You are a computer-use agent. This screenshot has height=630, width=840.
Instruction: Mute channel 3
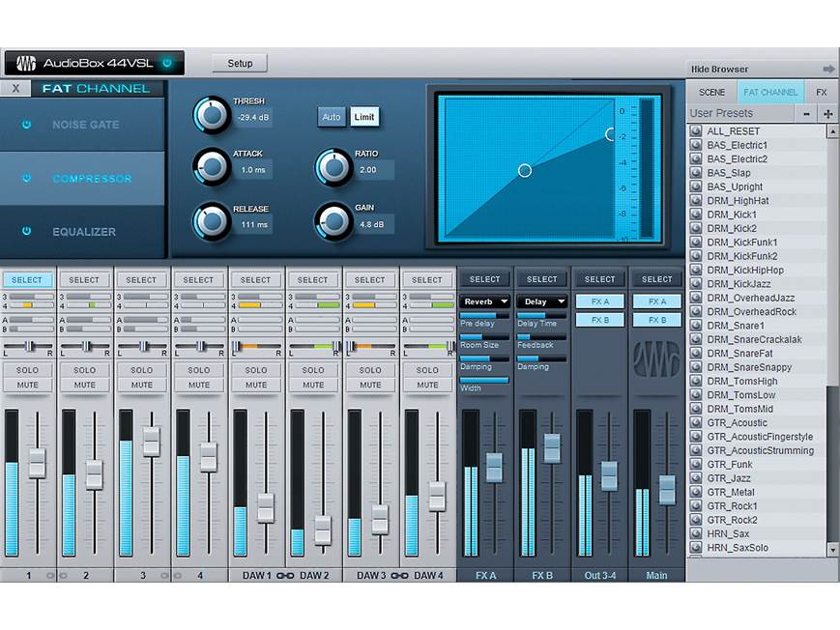click(141, 385)
